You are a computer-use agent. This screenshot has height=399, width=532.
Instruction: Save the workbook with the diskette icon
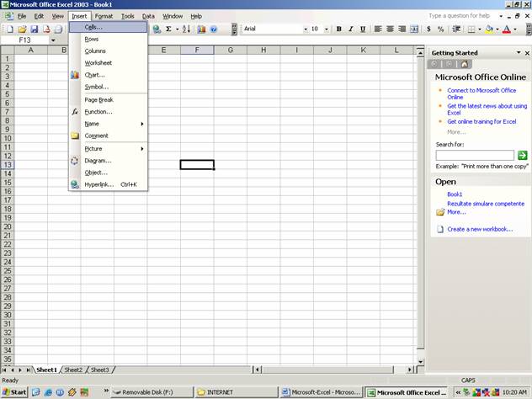(x=35, y=29)
